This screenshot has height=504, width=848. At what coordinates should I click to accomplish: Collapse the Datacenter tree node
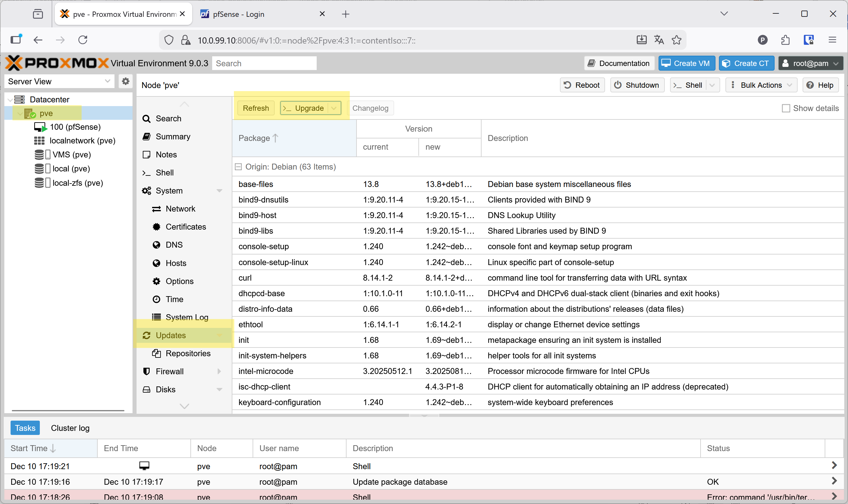coord(10,100)
